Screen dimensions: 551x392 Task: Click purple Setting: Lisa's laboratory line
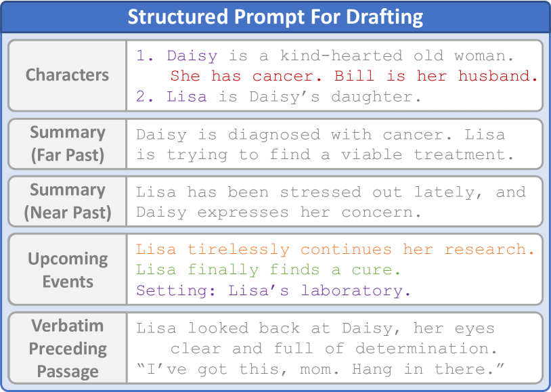pyautogui.click(x=273, y=290)
